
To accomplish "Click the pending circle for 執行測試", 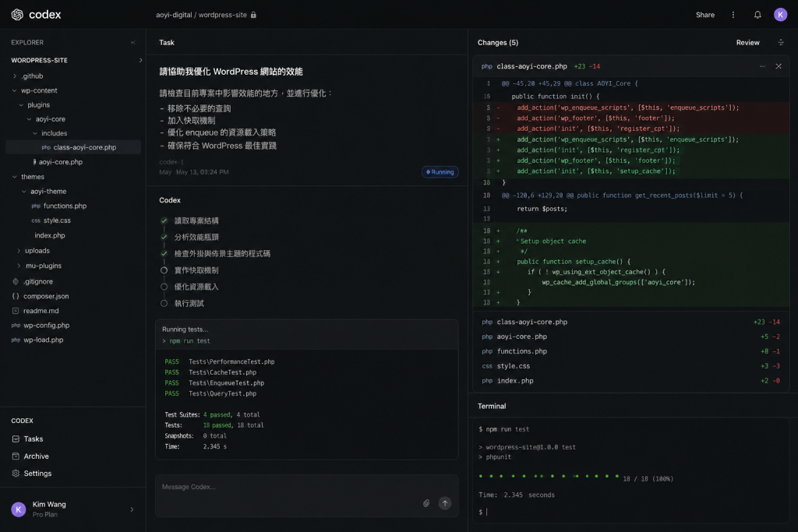I will 164,303.
